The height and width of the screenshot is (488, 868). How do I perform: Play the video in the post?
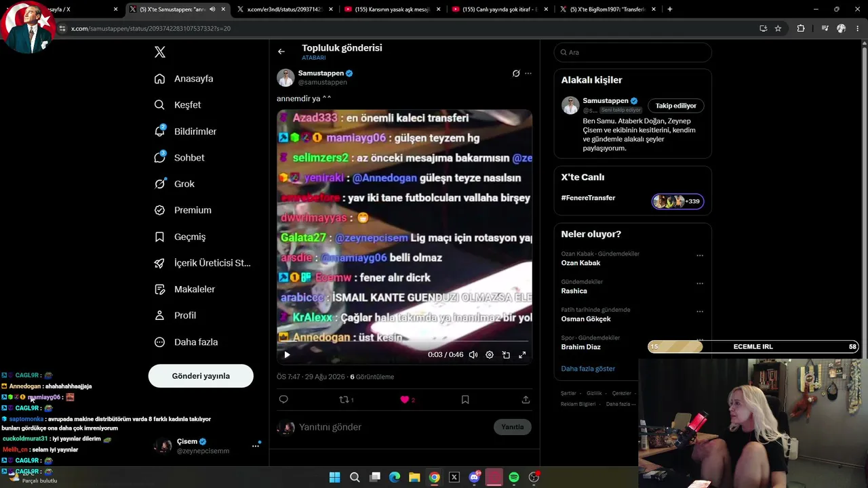(287, 354)
